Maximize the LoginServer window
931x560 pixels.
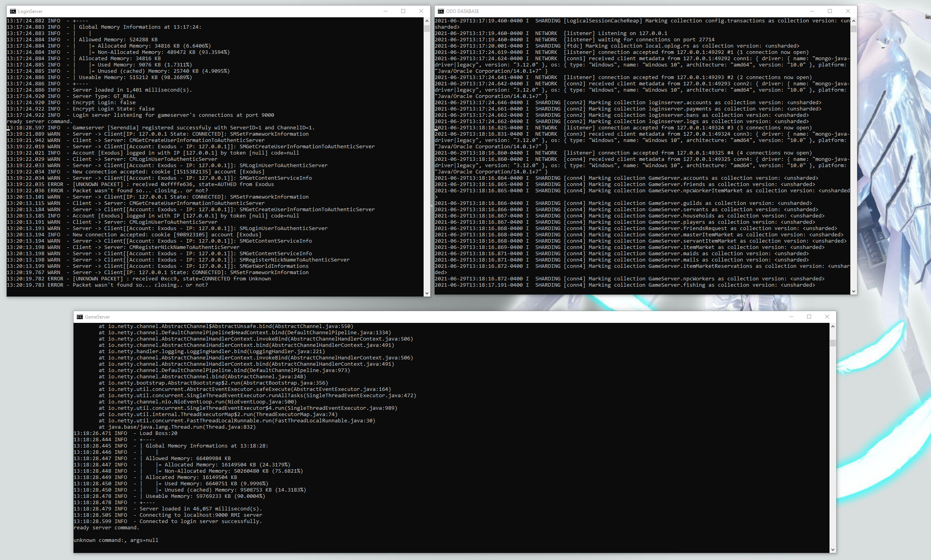click(x=403, y=11)
